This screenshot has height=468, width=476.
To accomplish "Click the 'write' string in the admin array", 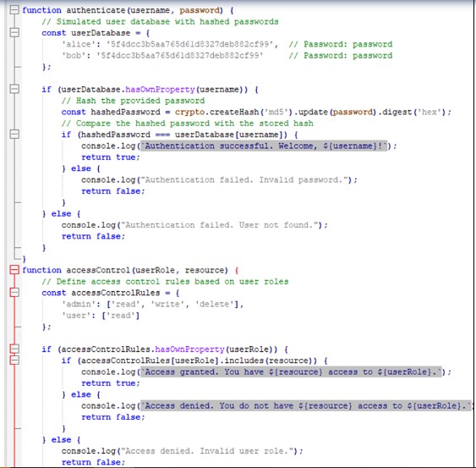I will click(x=167, y=304).
